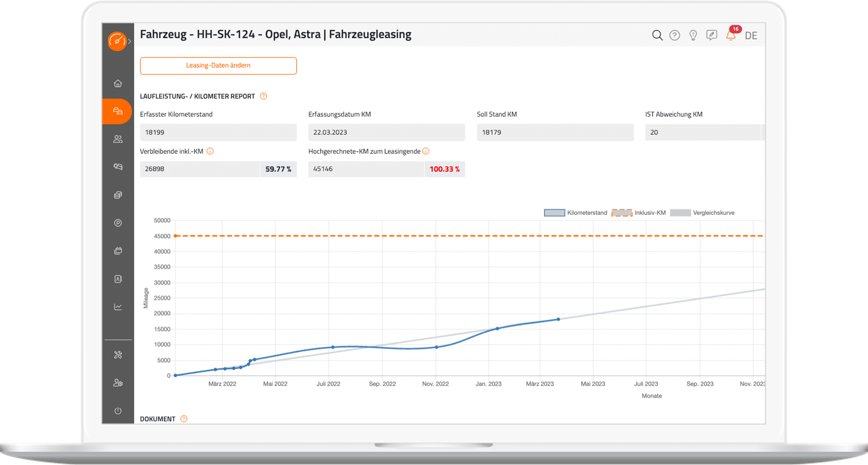Click the Soll Stand KM field 18179
The image size is (868, 465).
555,132
